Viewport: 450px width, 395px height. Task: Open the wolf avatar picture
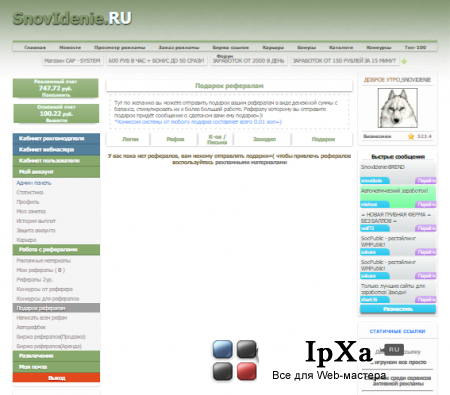point(397,108)
